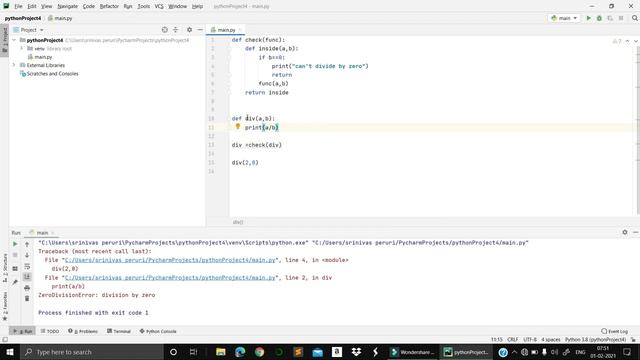This screenshot has height=360, width=640.
Task: Run the main configuration with green play icon
Action: pos(589,18)
